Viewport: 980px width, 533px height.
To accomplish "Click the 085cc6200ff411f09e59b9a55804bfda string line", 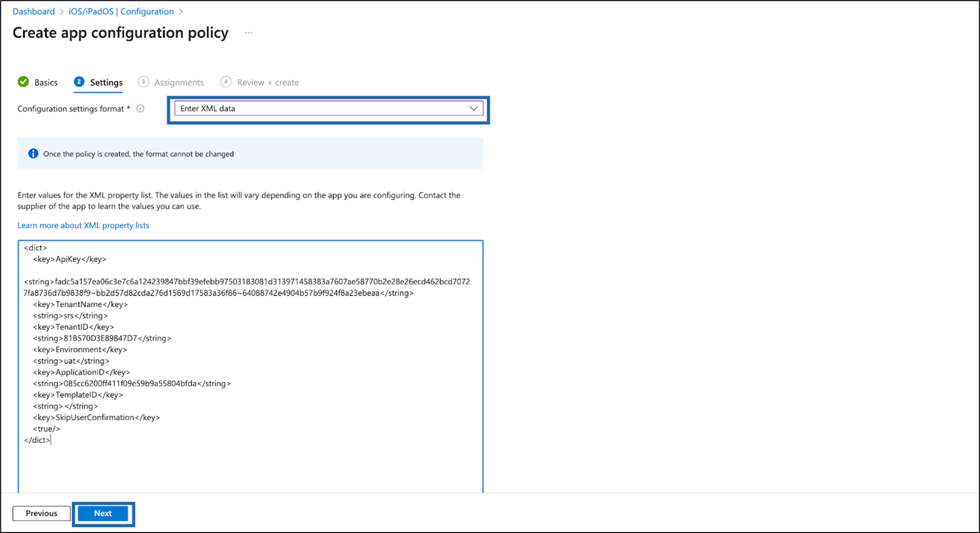I will tap(132, 383).
